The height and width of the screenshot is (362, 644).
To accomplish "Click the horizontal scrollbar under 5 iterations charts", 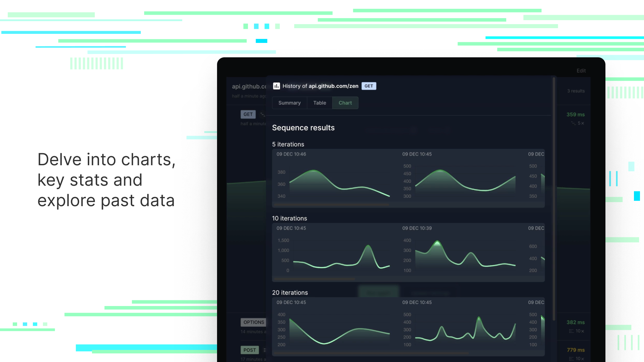I will 332,205.
